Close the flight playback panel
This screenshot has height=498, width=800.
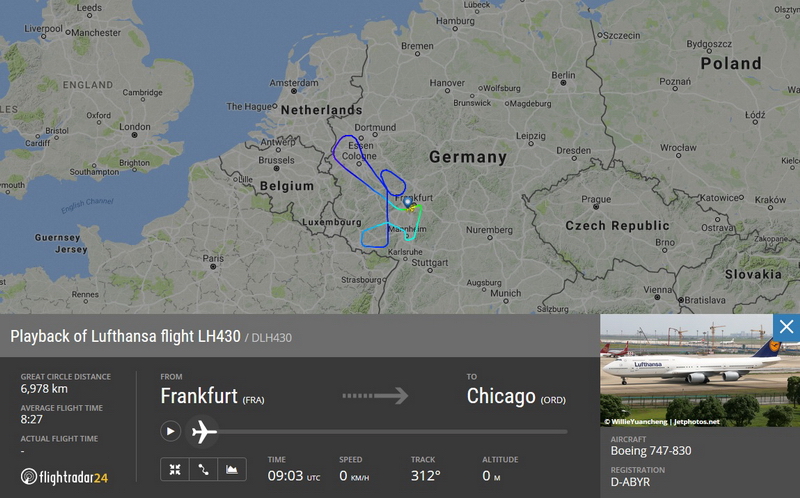click(786, 327)
